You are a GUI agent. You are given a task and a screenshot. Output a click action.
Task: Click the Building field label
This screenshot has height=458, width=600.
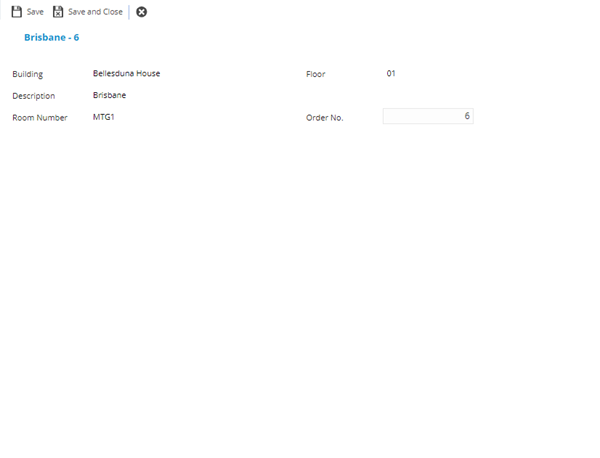pos(28,75)
